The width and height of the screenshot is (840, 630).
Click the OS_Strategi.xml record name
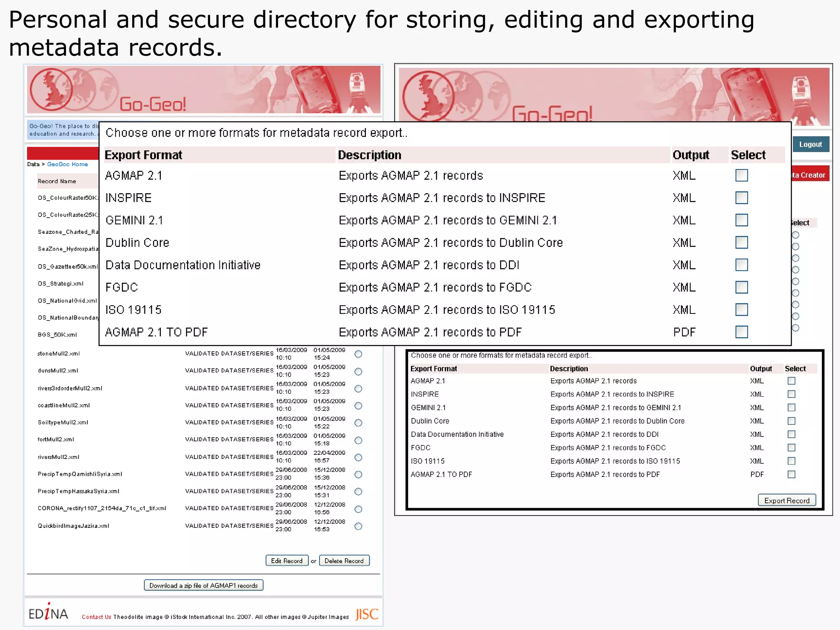[60, 283]
